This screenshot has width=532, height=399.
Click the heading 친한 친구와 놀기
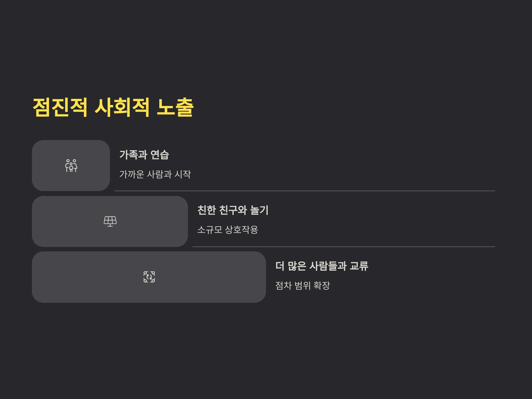coord(233,210)
